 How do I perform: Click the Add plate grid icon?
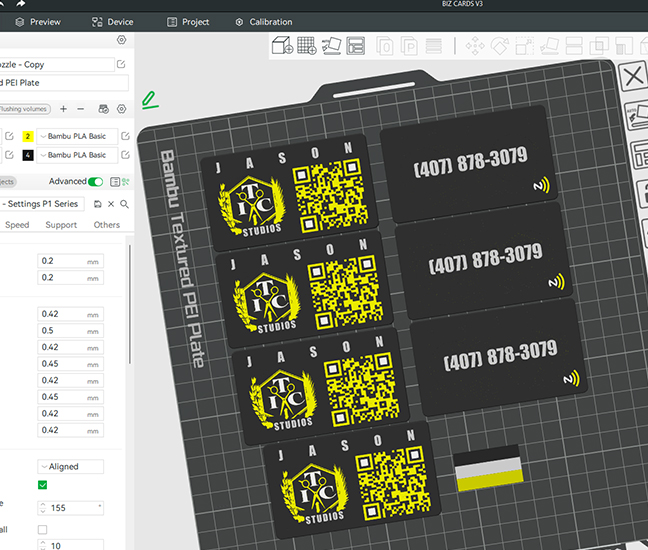click(307, 45)
